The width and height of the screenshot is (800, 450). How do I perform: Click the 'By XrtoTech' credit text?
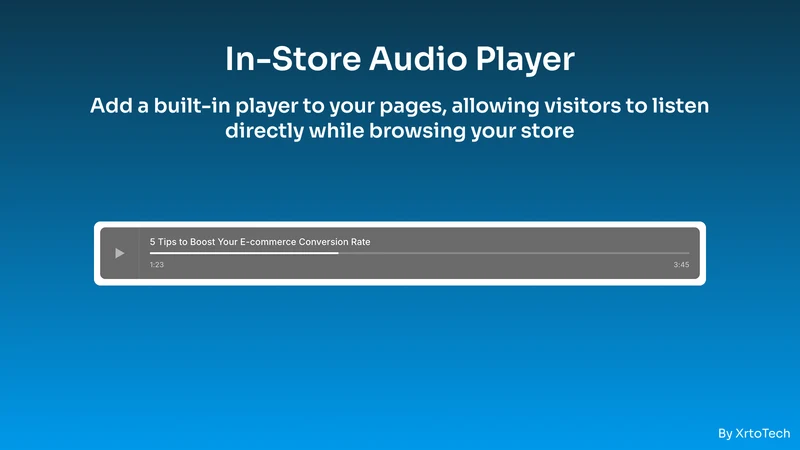click(754, 434)
